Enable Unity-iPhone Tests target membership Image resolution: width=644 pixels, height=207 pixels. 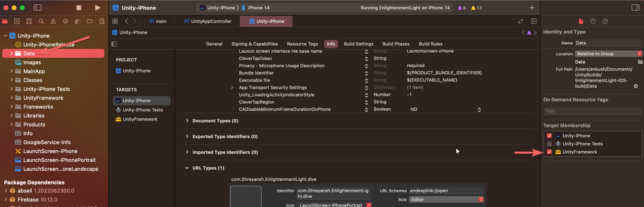click(x=549, y=144)
